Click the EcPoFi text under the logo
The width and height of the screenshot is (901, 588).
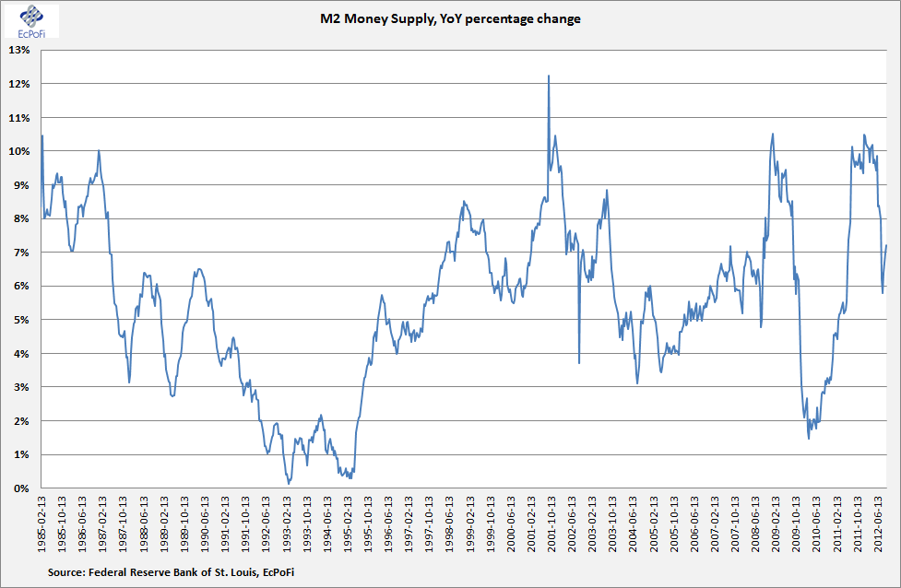(31, 34)
